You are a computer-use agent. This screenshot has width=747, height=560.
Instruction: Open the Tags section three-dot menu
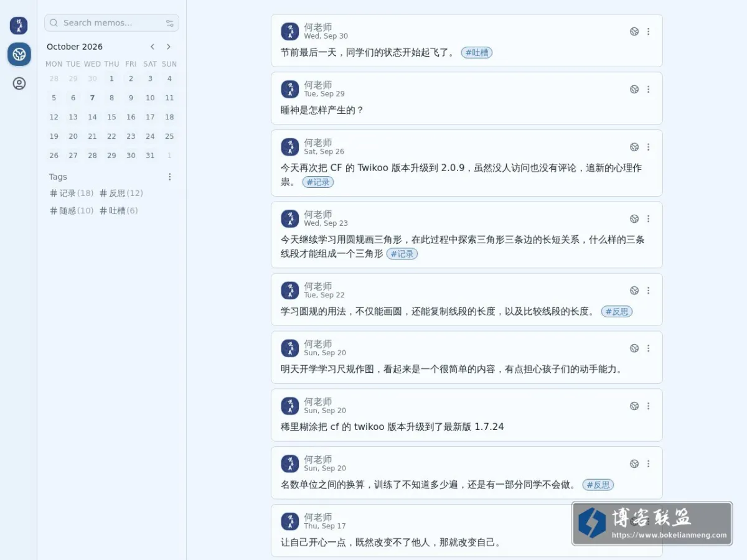point(170,177)
